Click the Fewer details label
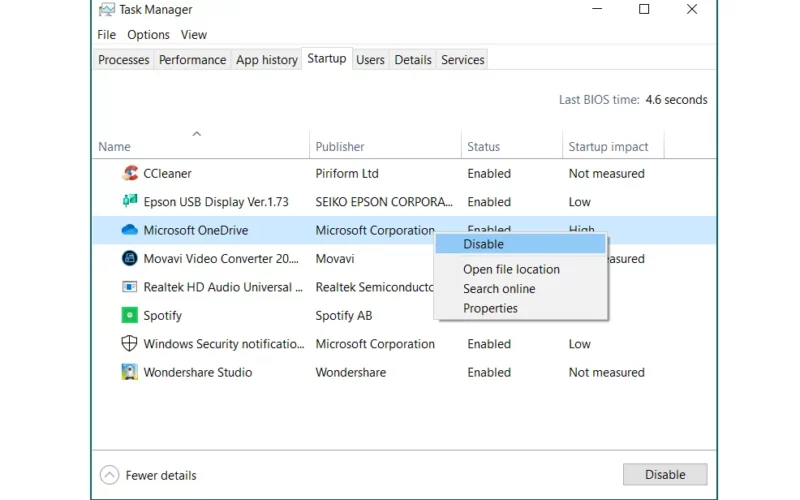The image size is (800, 500). pyautogui.click(x=161, y=476)
